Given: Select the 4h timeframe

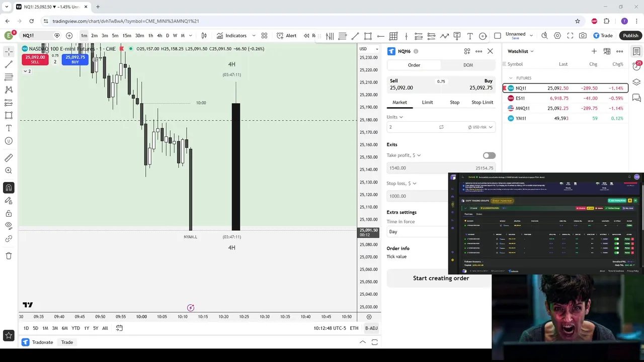Looking at the screenshot, I should pos(159,36).
